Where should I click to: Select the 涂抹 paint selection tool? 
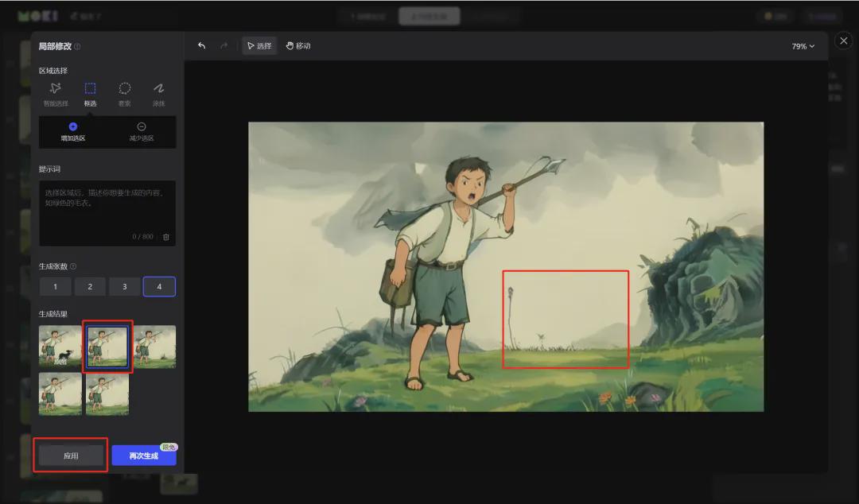pos(159,92)
